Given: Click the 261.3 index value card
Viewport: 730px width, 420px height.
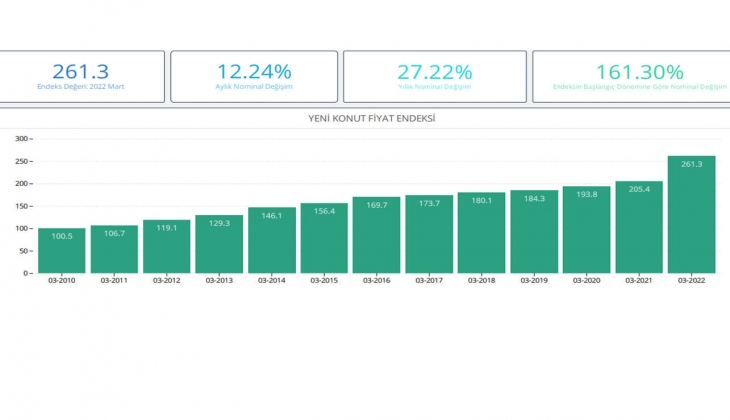Looking at the screenshot, I should tap(82, 77).
